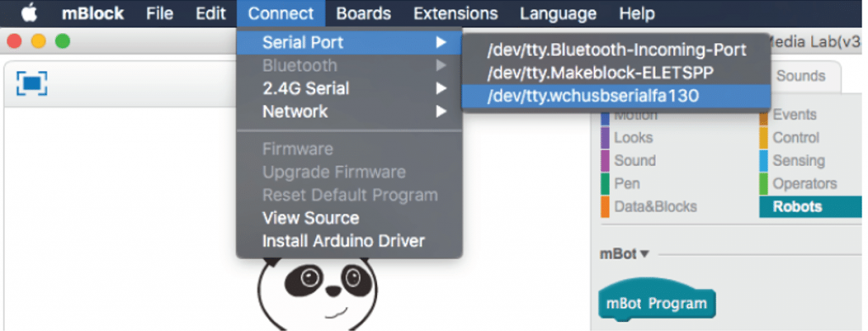Open the Boards menu
868x331 pixels.
pos(363,14)
